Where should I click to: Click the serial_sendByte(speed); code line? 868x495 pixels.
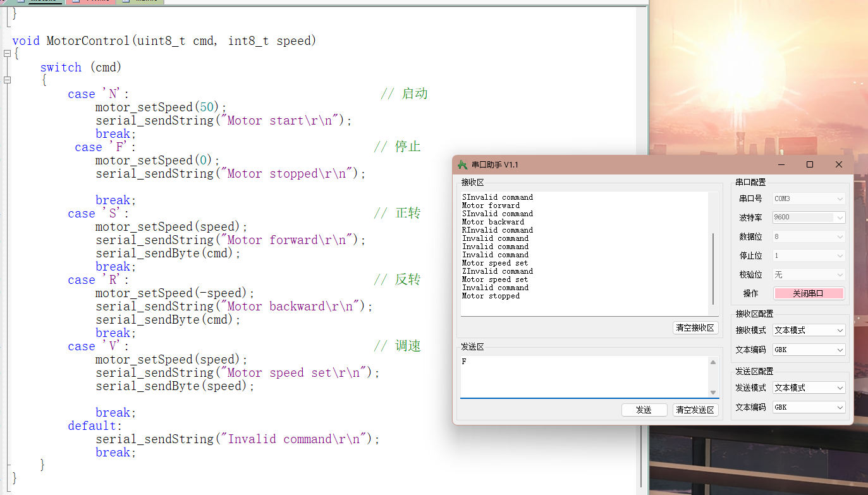[x=175, y=386]
